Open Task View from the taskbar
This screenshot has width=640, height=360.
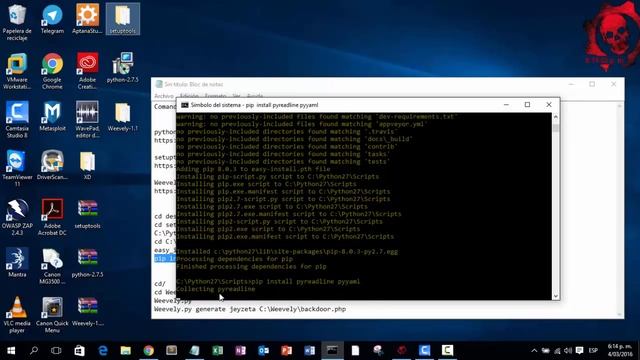point(56,350)
